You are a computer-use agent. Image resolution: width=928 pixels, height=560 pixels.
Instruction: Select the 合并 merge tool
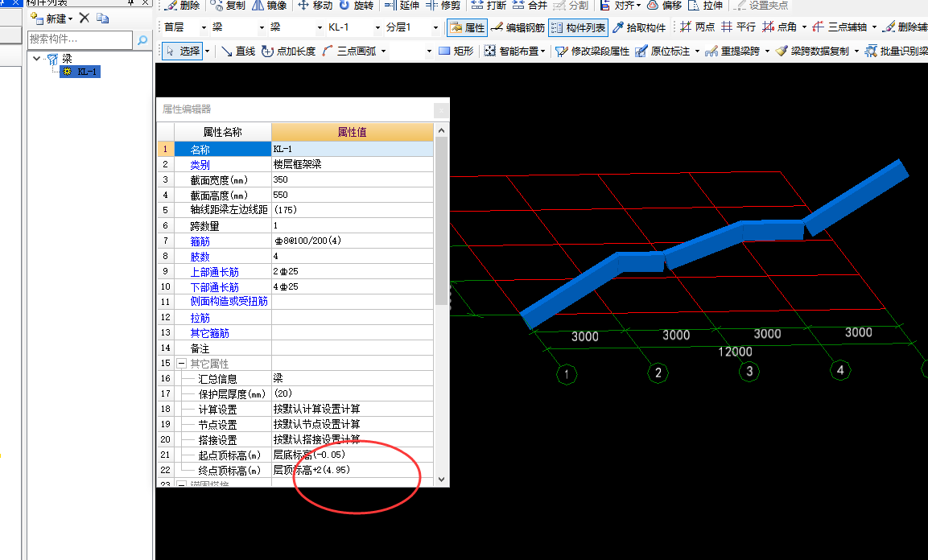click(x=530, y=6)
